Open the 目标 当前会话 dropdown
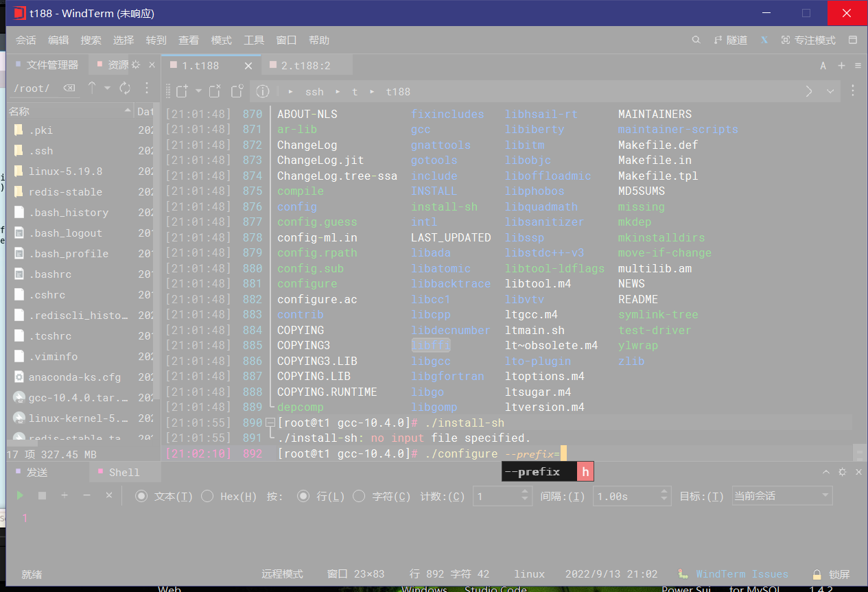 tap(782, 496)
